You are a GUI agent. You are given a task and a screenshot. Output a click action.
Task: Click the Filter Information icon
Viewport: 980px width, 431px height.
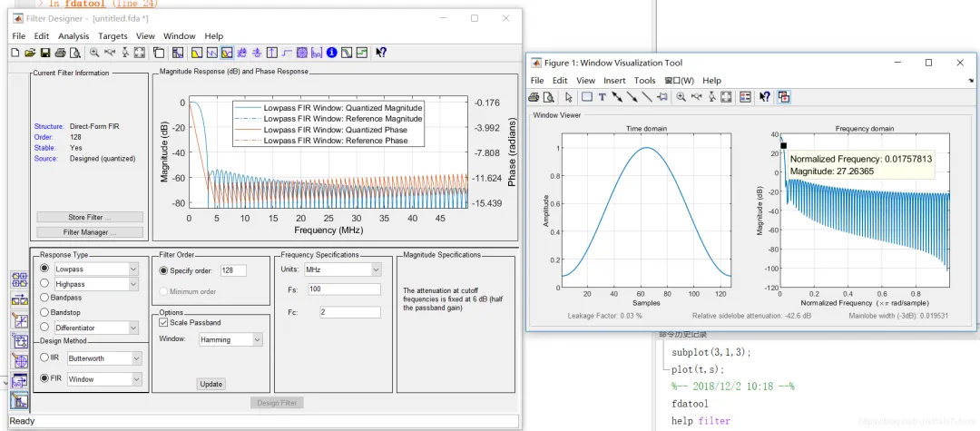[331, 53]
